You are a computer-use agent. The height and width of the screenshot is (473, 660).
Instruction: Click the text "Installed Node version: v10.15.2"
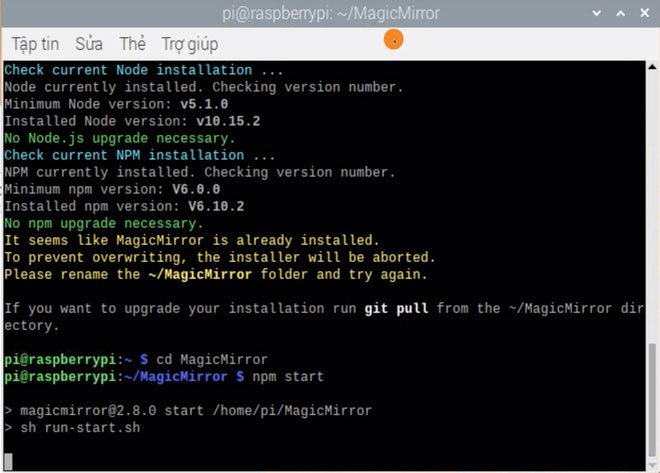[132, 121]
